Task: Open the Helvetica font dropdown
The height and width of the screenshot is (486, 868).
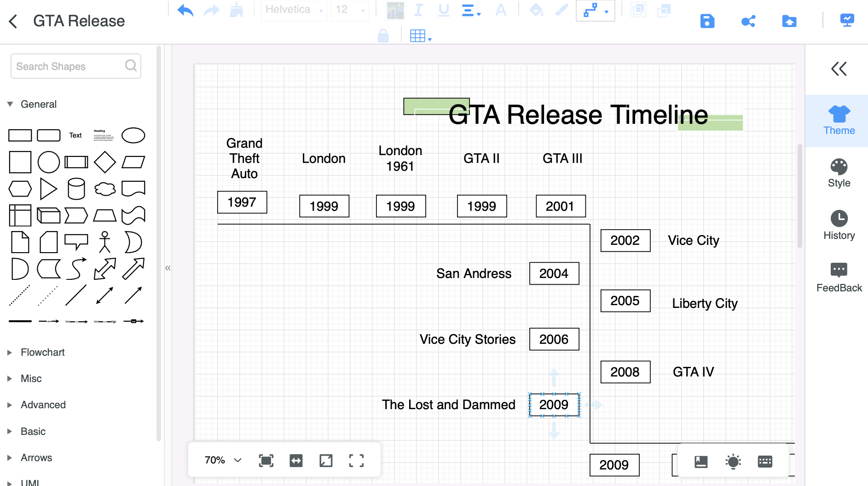Action: 294,10
